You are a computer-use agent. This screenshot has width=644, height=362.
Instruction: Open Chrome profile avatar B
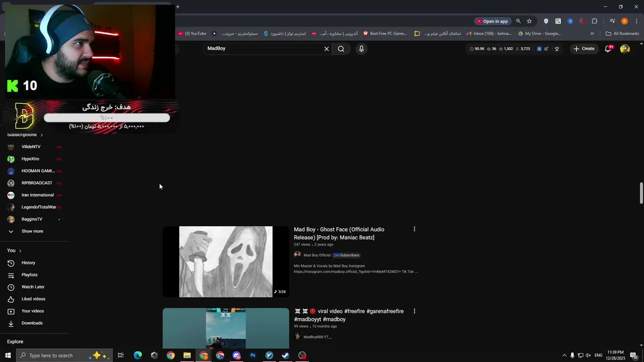(x=624, y=21)
